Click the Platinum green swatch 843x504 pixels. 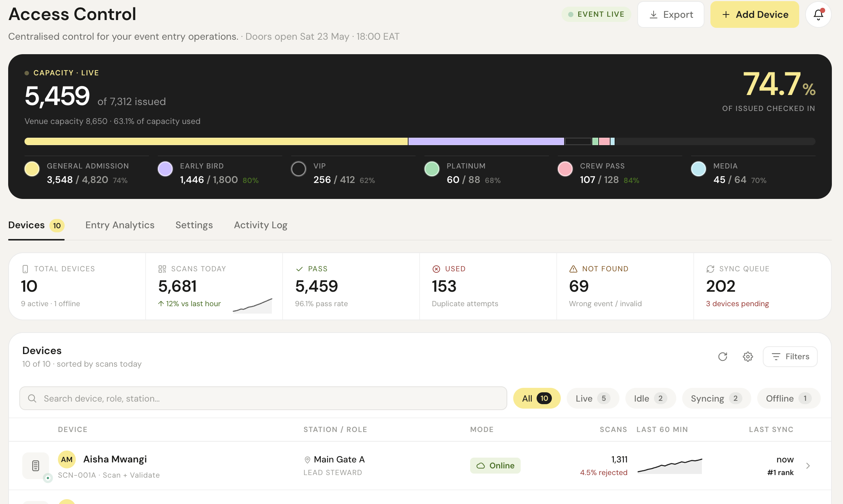click(x=432, y=169)
